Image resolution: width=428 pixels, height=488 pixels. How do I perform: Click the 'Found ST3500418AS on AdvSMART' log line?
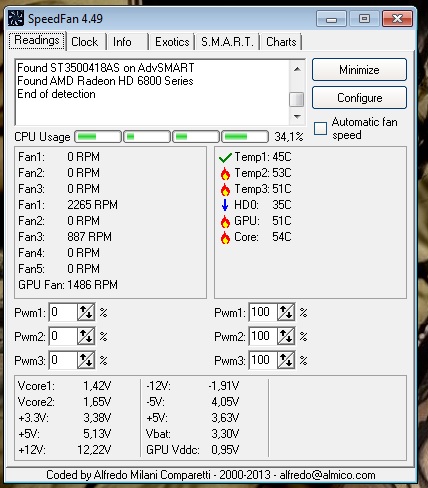[106, 68]
